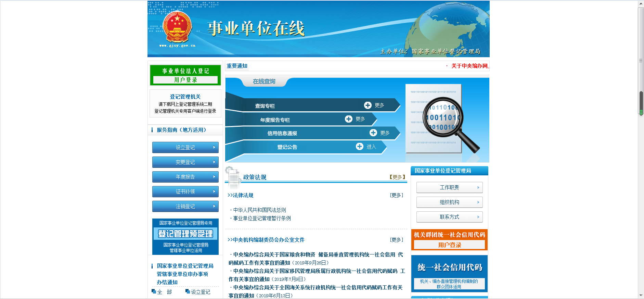Open 中华人民共和国民法总则 link

(259, 210)
